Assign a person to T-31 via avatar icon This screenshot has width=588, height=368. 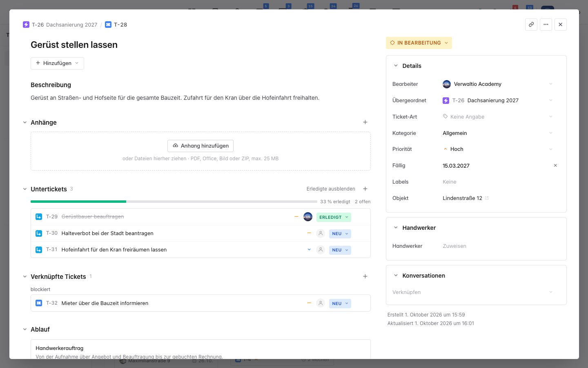point(321,250)
